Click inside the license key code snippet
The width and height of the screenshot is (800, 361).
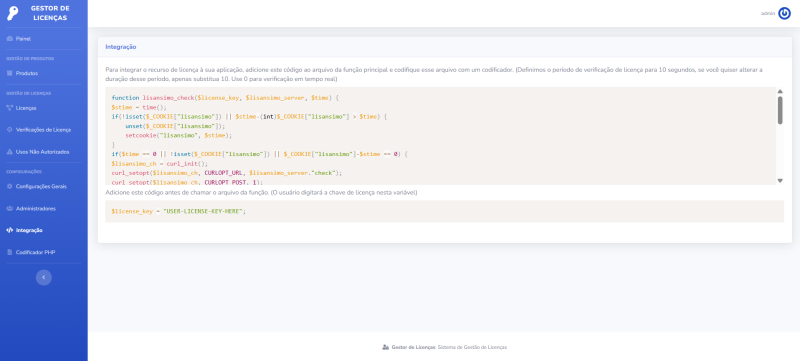[x=444, y=211]
